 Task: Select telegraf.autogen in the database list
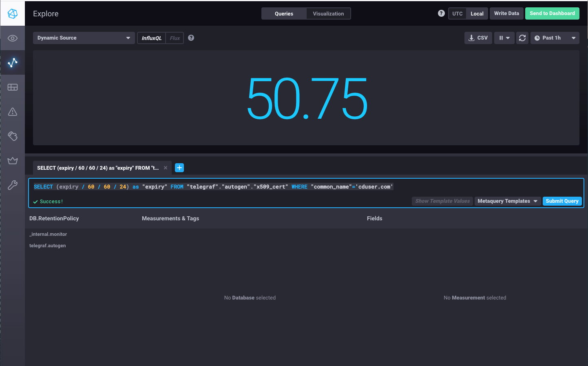[48, 246]
